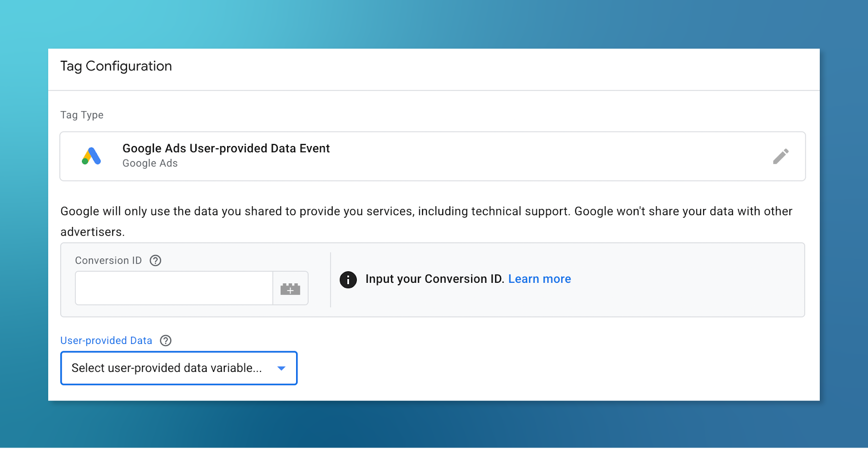Click the info icon beside Conversion ID hint
The height and width of the screenshot is (449, 868).
(x=348, y=279)
